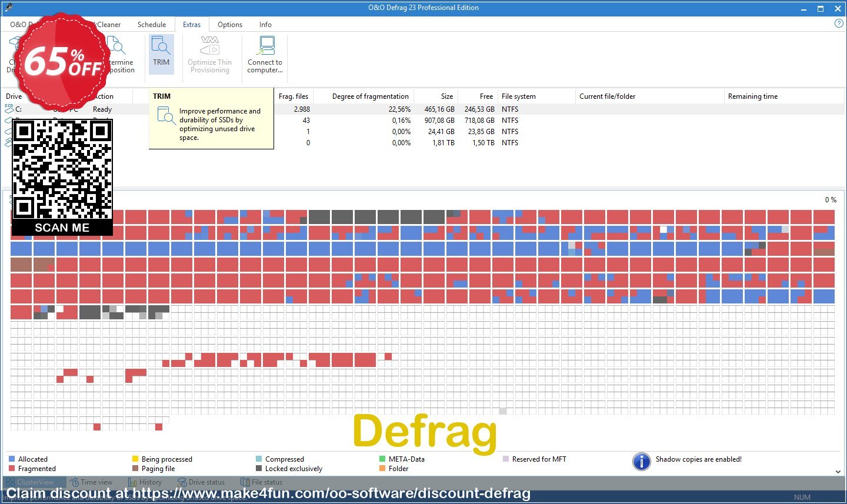This screenshot has width=847, height=504.
Task: Click Shadow copies are enabled message
Action: 699,459
